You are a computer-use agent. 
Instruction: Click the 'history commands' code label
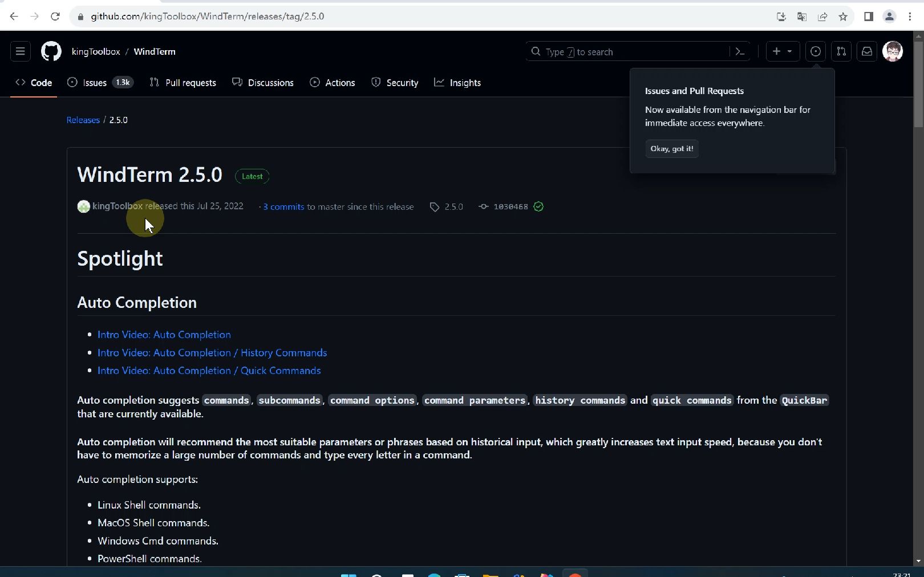click(x=580, y=400)
